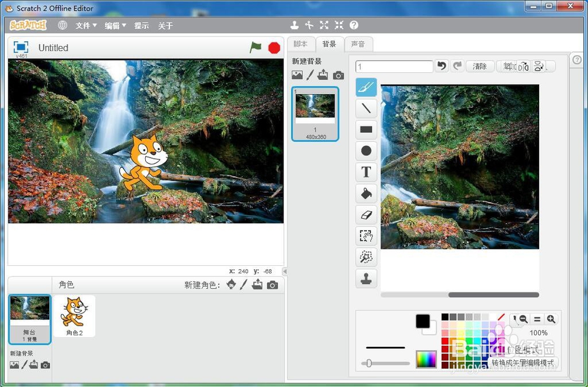This screenshot has height=387, width=588.
Task: Select backdrop 1 thumbnail in list
Action: click(315, 114)
